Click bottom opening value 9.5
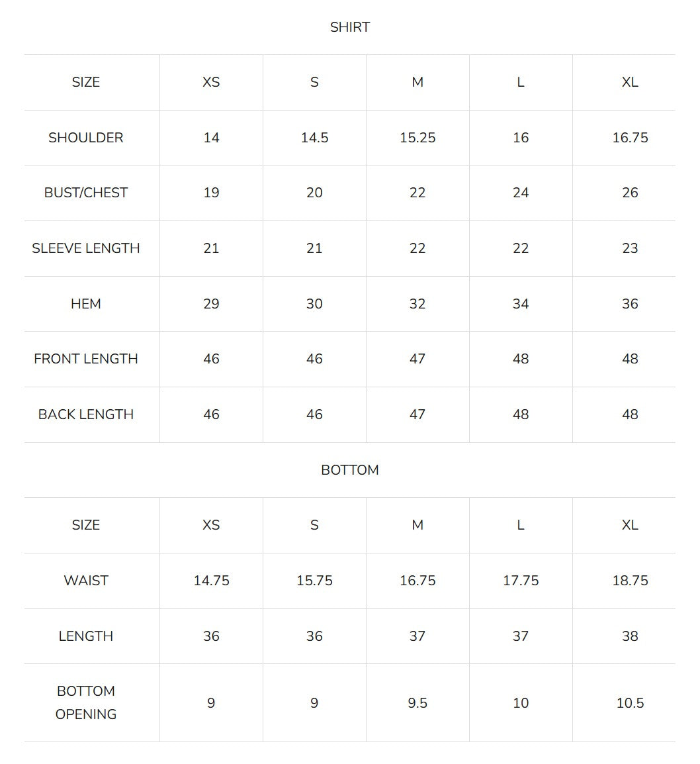700x764 pixels. [x=417, y=703]
